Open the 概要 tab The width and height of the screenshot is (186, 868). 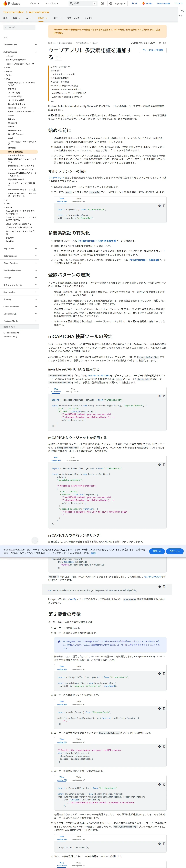[5, 18]
